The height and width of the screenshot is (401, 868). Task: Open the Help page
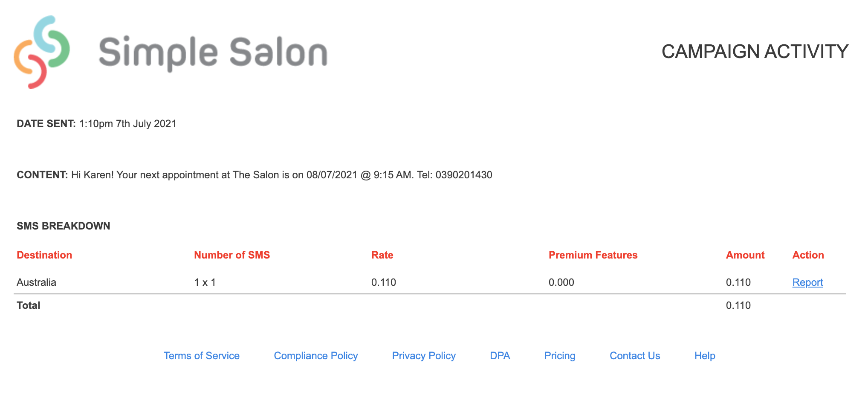pyautogui.click(x=704, y=355)
